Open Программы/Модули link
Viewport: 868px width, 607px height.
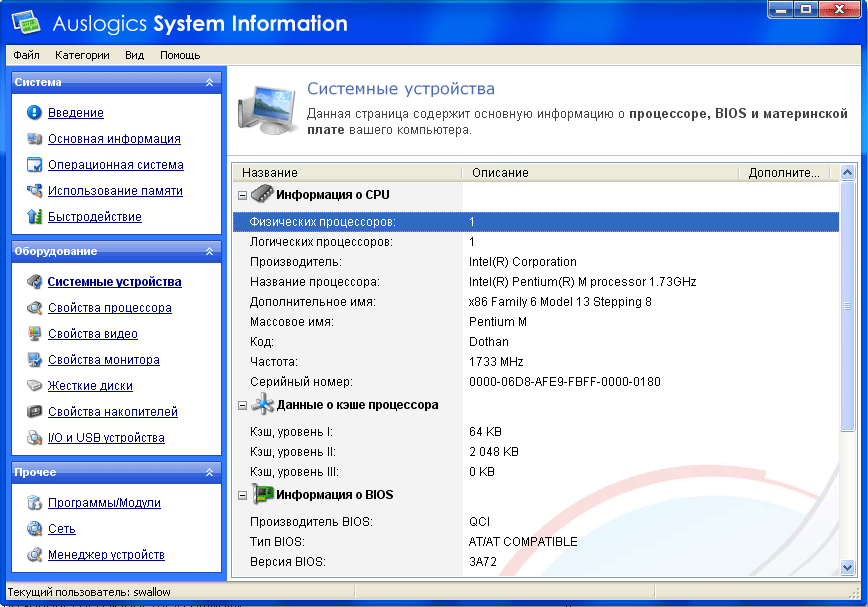tap(104, 502)
